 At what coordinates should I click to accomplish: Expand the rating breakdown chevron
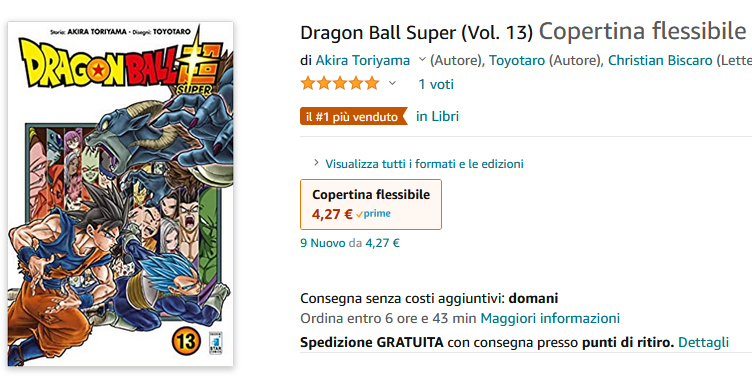click(x=392, y=83)
